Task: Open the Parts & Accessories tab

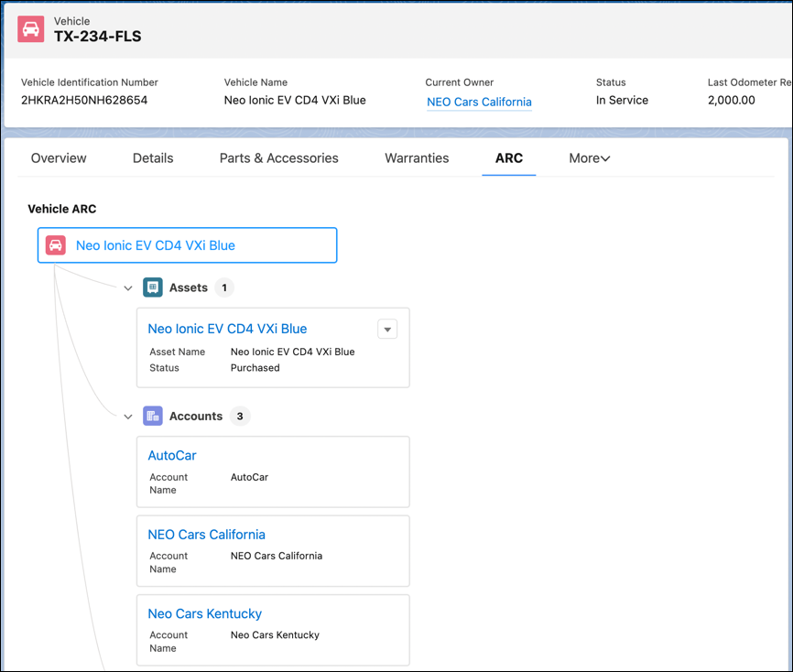Action: pos(278,157)
